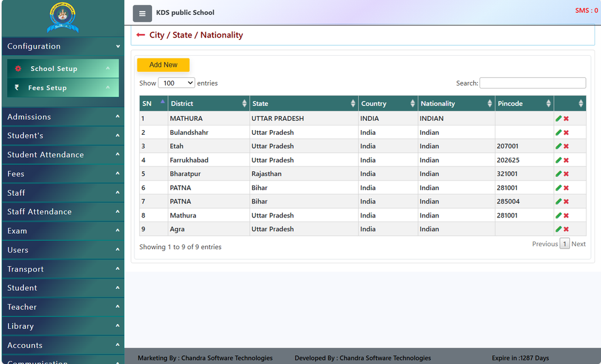Click the rupee icon beside Fees Setup
This screenshot has height=364, width=601.
coord(16,87)
